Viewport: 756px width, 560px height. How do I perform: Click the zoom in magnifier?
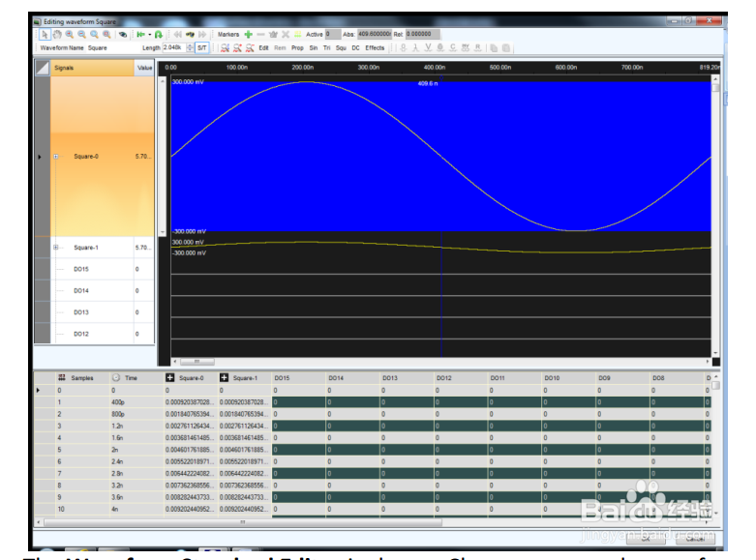tap(70, 34)
